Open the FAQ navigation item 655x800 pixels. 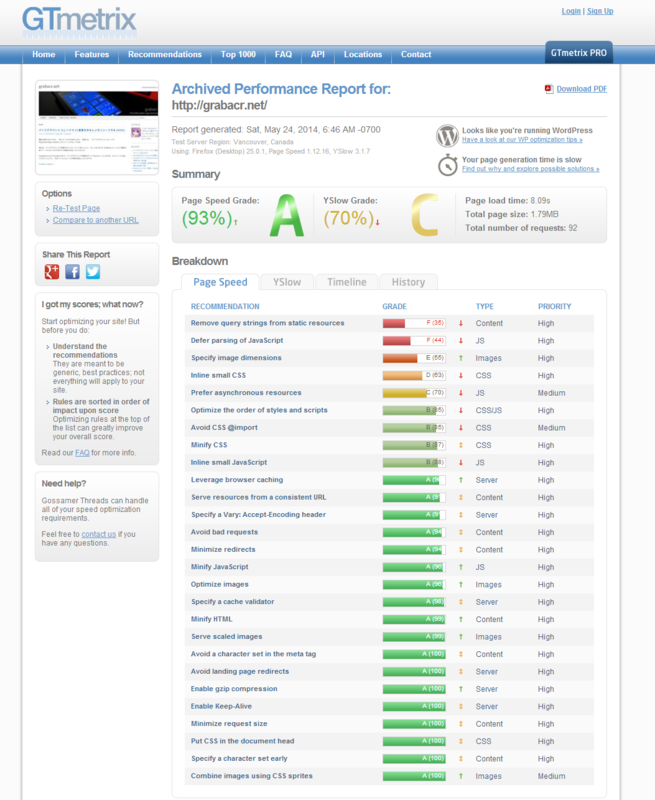(x=283, y=55)
